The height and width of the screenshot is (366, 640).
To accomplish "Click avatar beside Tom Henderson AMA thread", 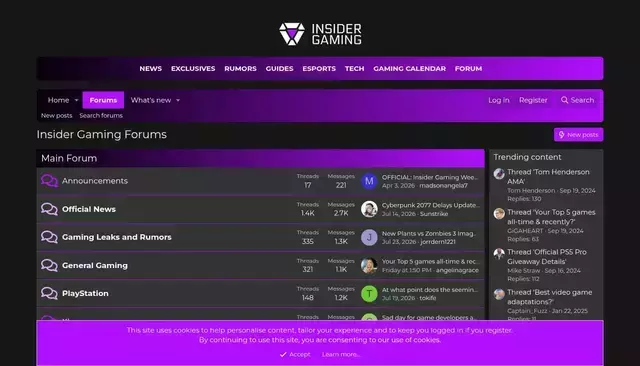I will coord(499,174).
